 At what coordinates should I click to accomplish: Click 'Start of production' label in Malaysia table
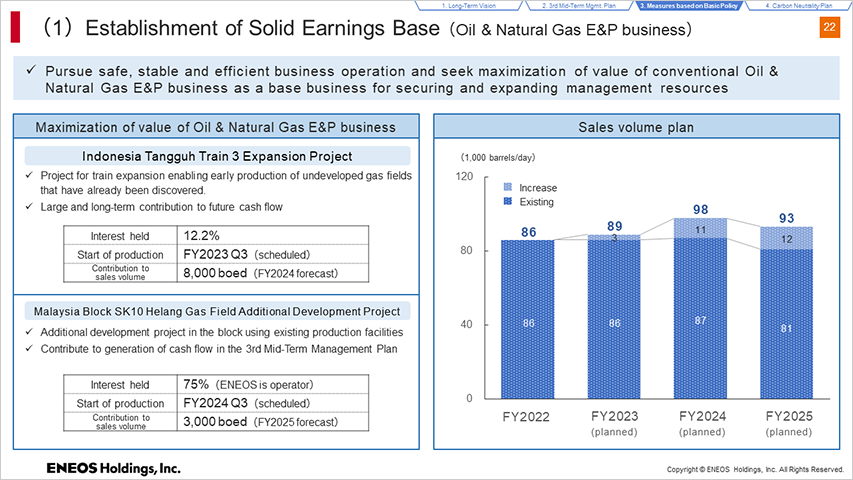click(x=120, y=403)
